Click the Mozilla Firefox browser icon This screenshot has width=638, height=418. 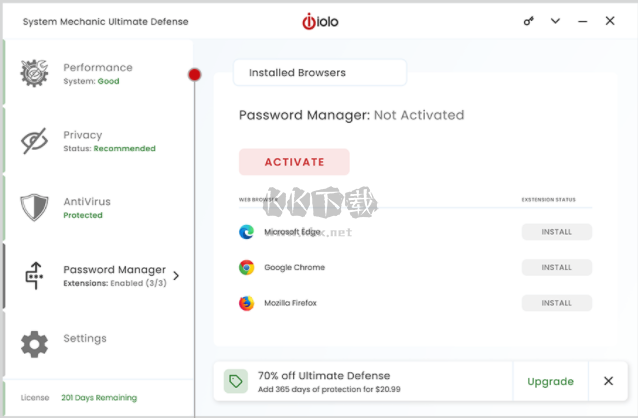[246, 303]
